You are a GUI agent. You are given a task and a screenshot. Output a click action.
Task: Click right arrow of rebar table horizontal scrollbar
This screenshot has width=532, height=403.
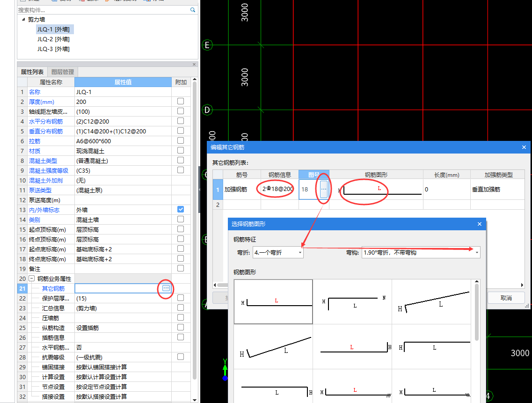[522, 285]
